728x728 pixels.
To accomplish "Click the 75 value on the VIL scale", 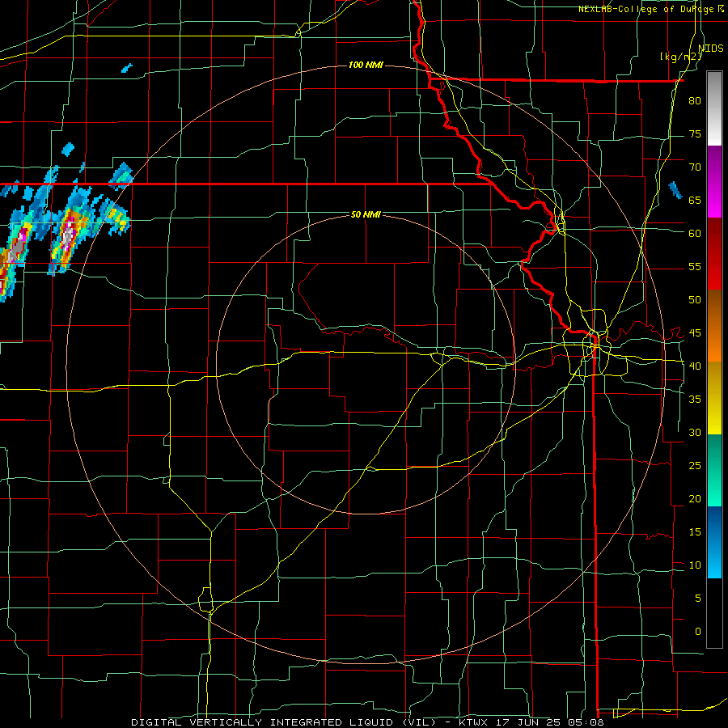I will (x=695, y=133).
